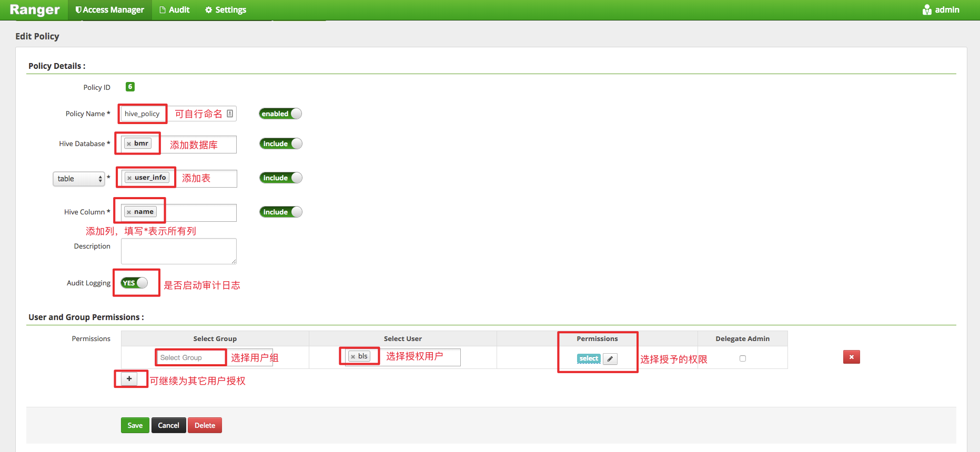
Task: Toggle the policy enabled switch
Action: (280, 114)
